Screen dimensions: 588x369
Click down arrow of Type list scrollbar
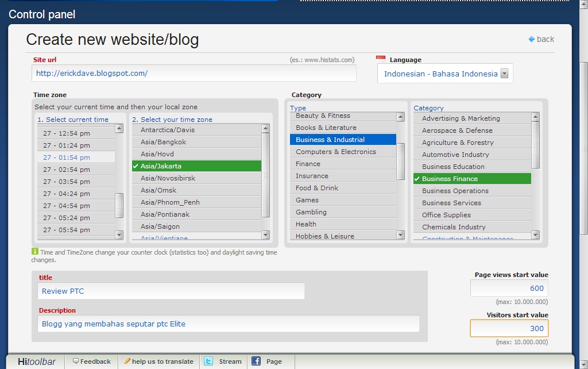[400, 235]
